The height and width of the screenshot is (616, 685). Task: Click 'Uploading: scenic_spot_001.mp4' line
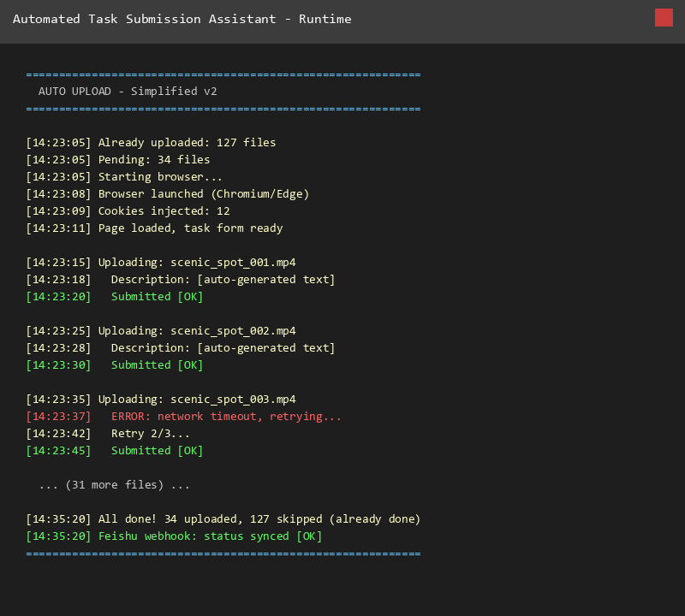tap(161, 263)
